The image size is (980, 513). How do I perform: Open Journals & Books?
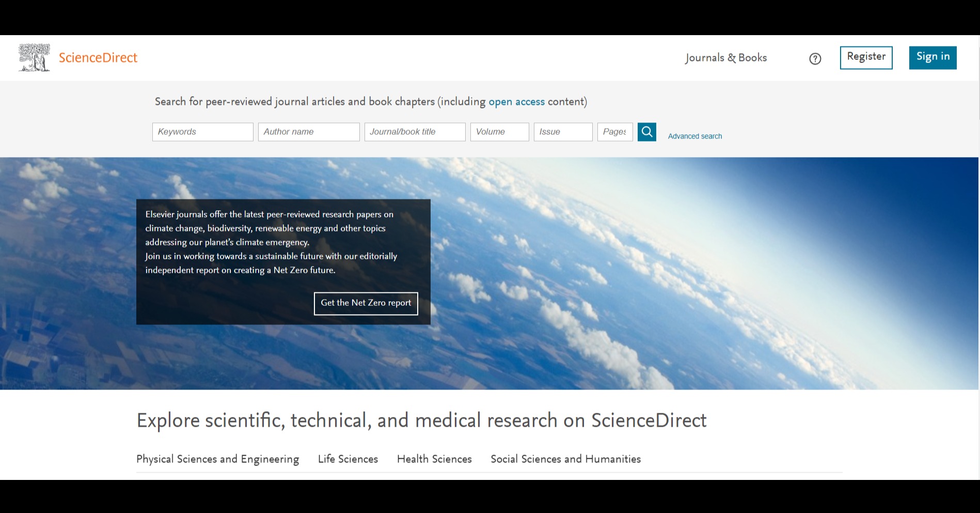click(726, 58)
